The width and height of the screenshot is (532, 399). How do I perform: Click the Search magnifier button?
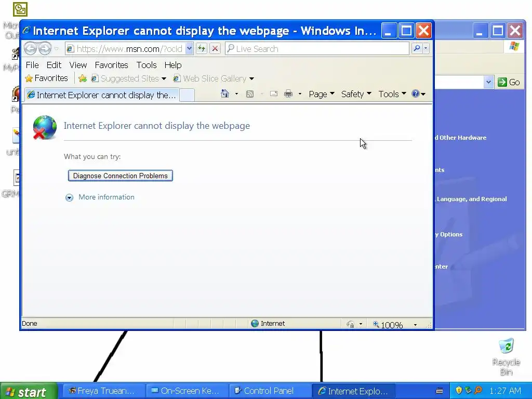point(417,49)
